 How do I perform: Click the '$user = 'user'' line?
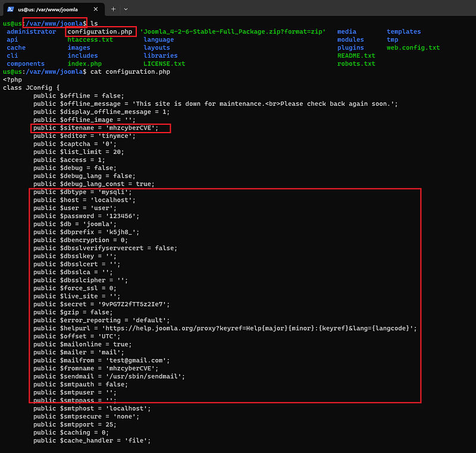(75, 208)
